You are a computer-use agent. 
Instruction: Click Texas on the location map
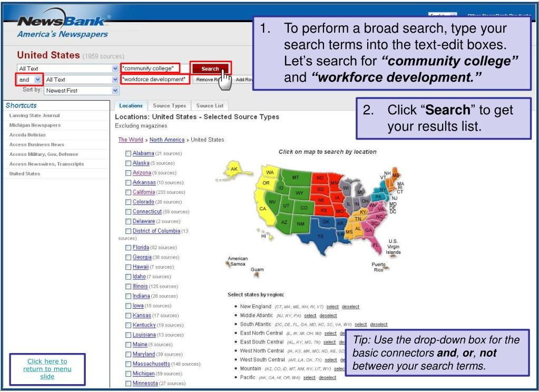[320, 237]
